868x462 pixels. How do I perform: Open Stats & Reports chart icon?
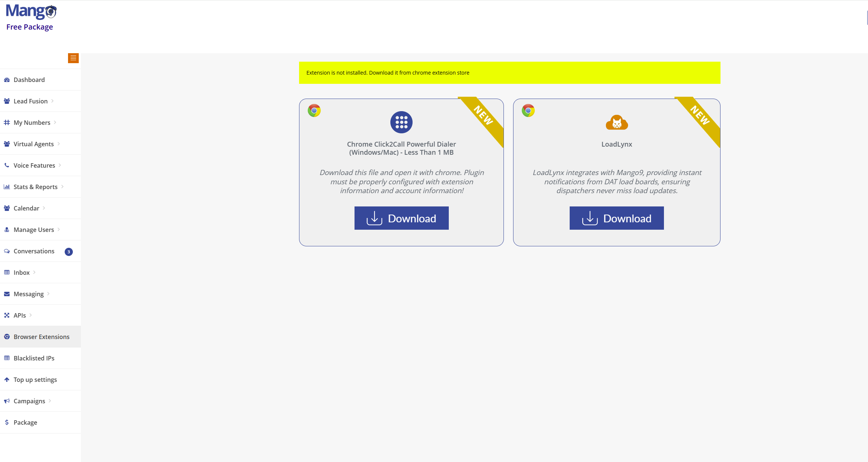(7, 186)
